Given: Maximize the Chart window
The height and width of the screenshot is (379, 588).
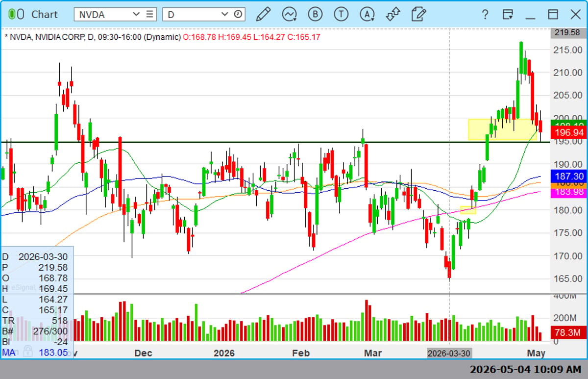Looking at the screenshot, I should (553, 14).
